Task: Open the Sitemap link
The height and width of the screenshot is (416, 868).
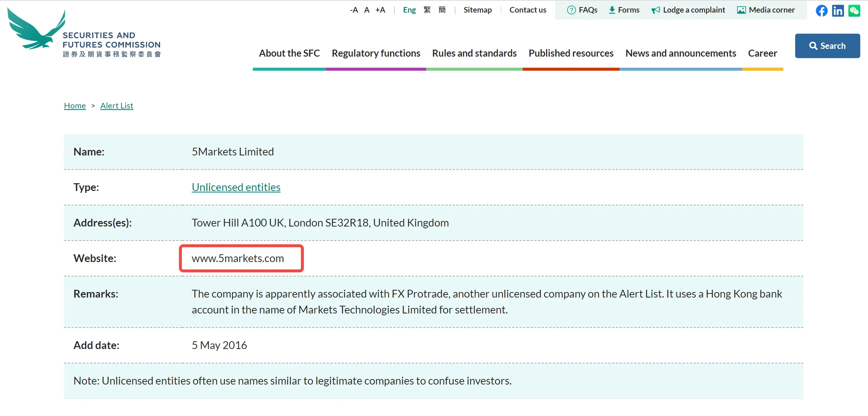Action: pos(478,10)
